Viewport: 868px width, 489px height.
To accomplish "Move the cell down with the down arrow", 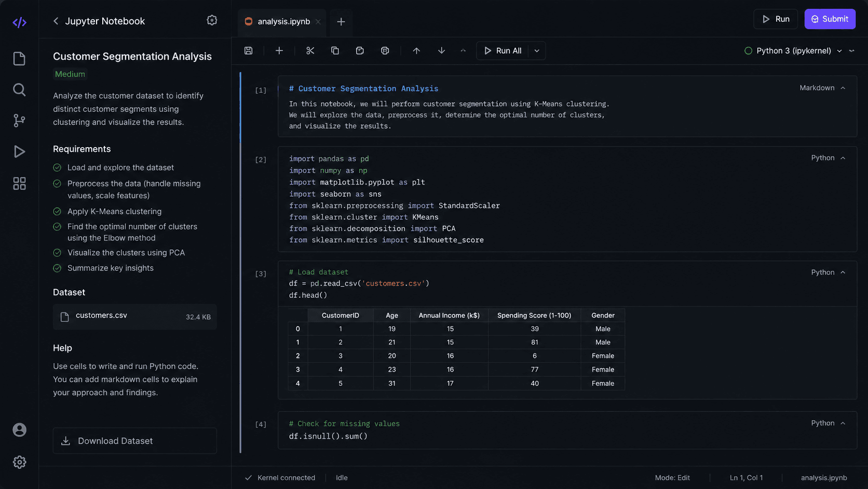I will click(441, 50).
